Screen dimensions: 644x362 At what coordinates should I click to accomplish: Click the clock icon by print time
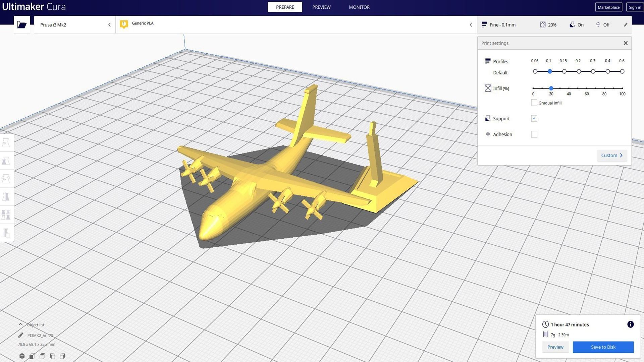coord(545,324)
